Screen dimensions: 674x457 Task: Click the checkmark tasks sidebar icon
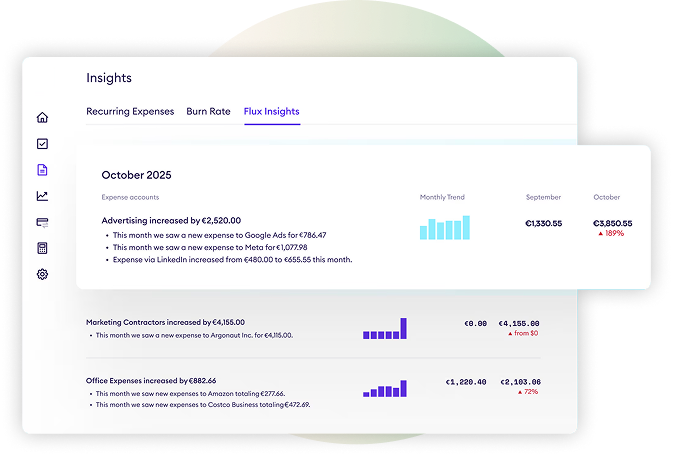[42, 143]
